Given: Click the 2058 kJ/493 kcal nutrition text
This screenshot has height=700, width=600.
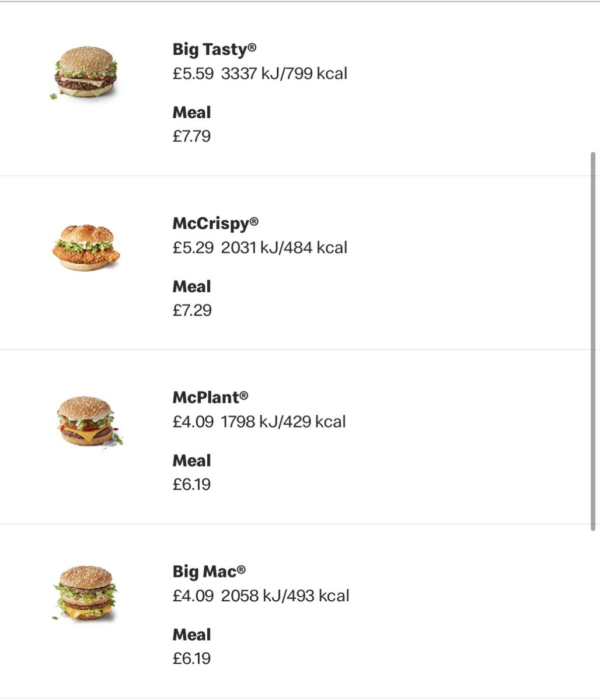Looking at the screenshot, I should point(285,596).
